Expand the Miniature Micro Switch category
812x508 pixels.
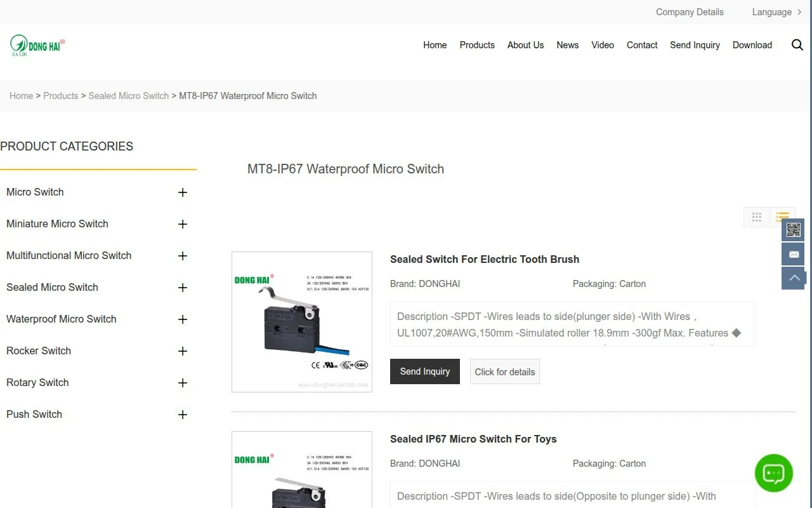[x=183, y=224]
